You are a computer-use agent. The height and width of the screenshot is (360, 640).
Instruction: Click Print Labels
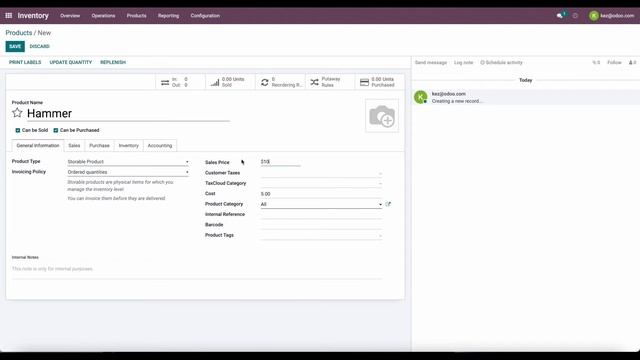(25, 62)
